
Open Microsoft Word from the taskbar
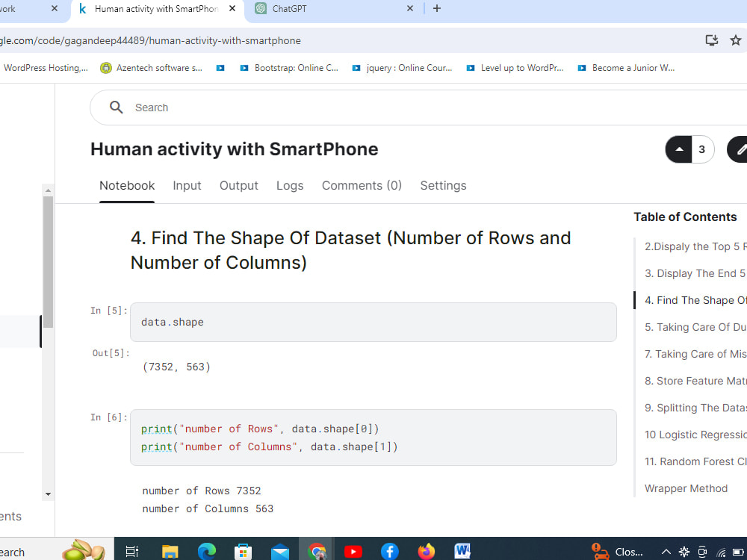pyautogui.click(x=462, y=552)
